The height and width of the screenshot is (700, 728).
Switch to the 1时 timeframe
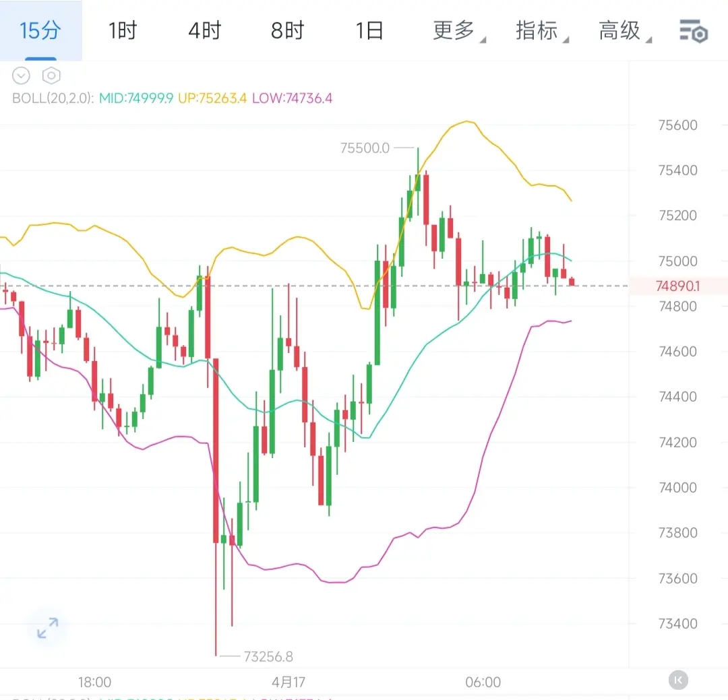(x=123, y=30)
